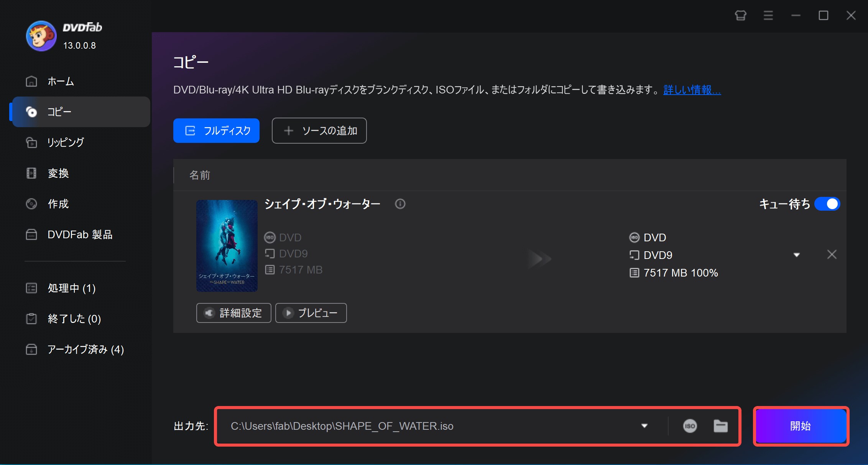Click the 終了した clipboard icon
Image resolution: width=868 pixels, height=465 pixels.
pyautogui.click(x=31, y=319)
